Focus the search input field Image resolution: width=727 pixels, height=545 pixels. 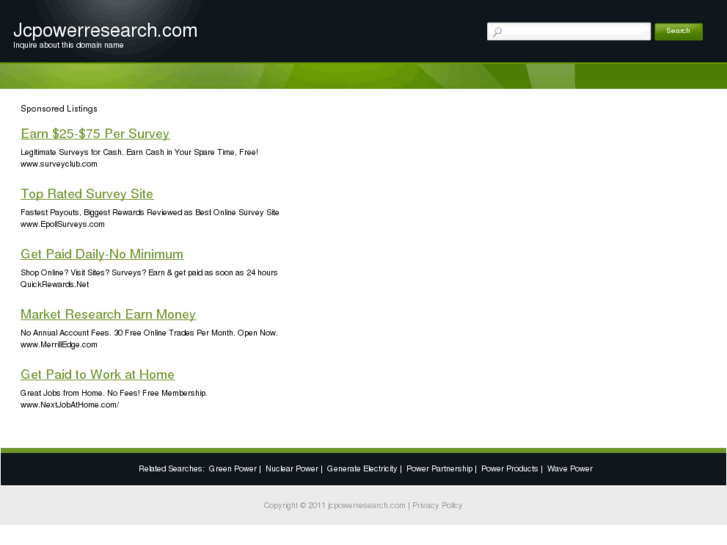[x=569, y=32]
